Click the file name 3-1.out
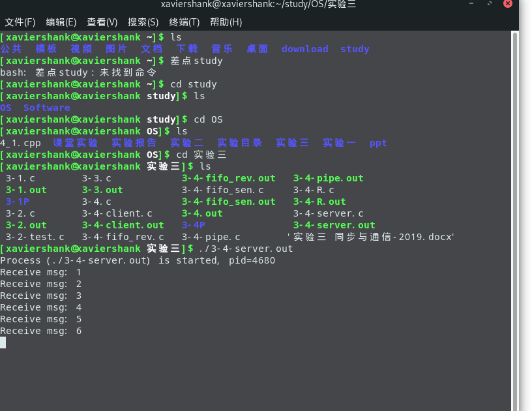Screen dimensions: 532x411 26,190
